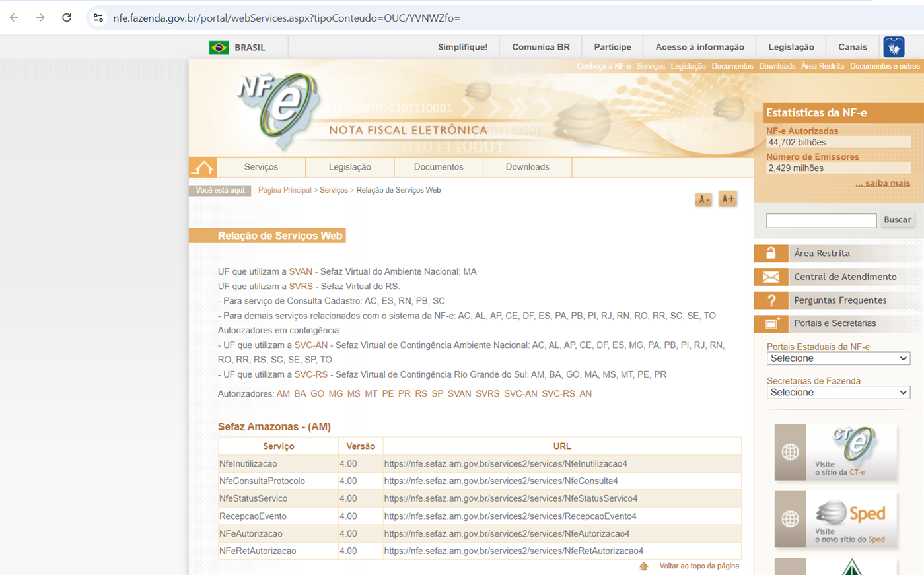
Task: Jump to MG in Autorizadores list
Action: (x=336, y=394)
